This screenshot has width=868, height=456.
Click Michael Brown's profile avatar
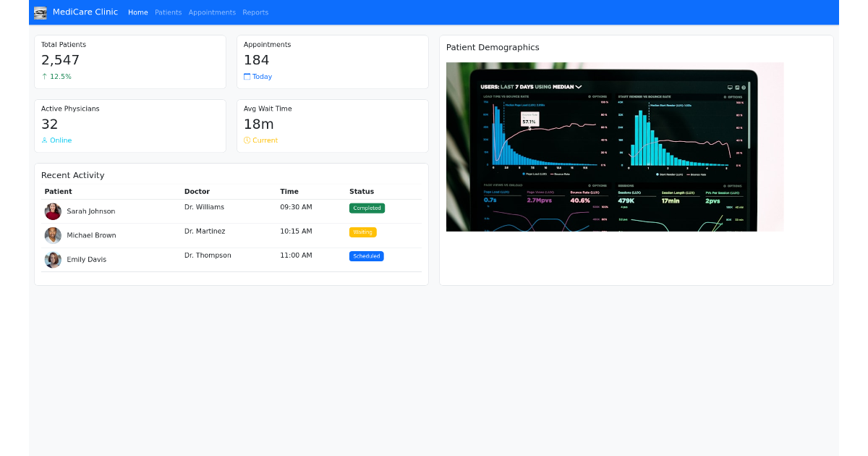pos(53,235)
